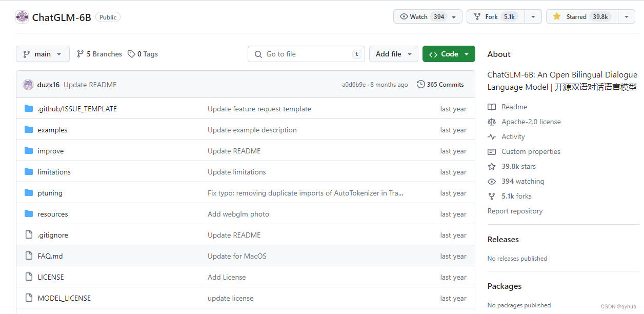
Task: Open 'Update feature request template' commit
Action: click(x=259, y=109)
